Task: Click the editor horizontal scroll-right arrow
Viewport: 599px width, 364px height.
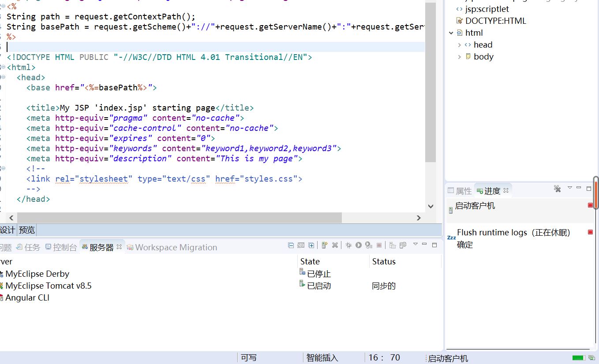Action: [x=419, y=217]
